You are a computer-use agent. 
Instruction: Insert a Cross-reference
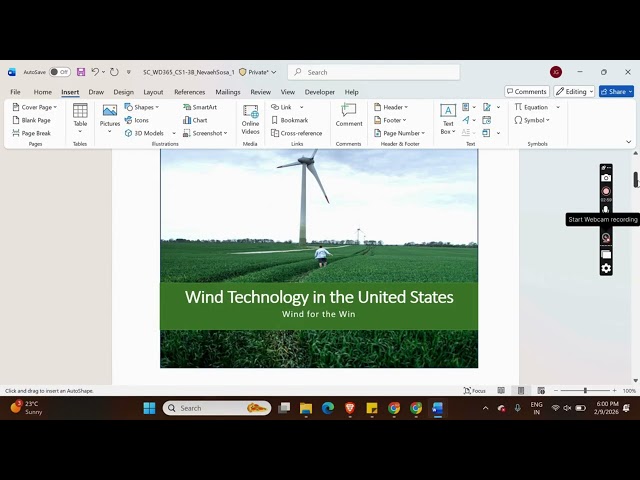[297, 133]
